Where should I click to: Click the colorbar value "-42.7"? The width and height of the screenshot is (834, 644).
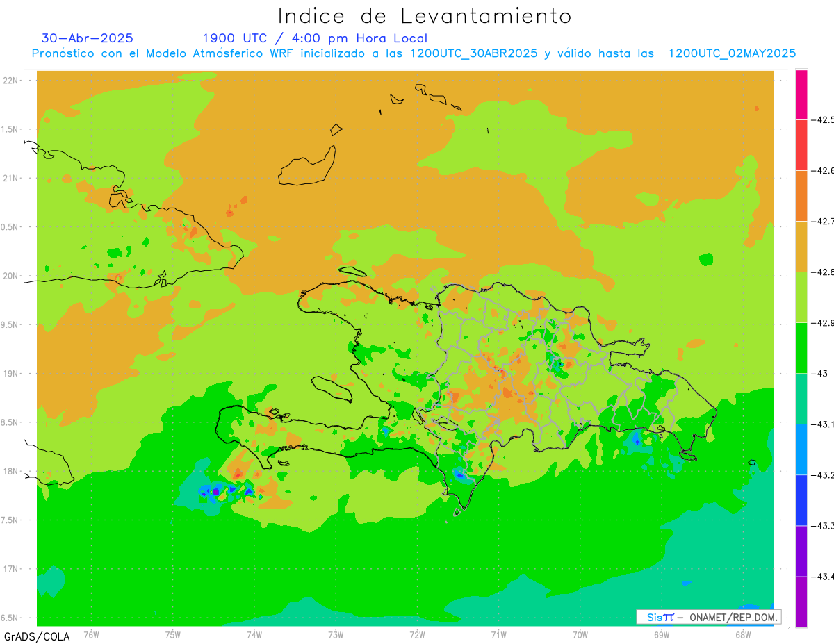tap(824, 221)
